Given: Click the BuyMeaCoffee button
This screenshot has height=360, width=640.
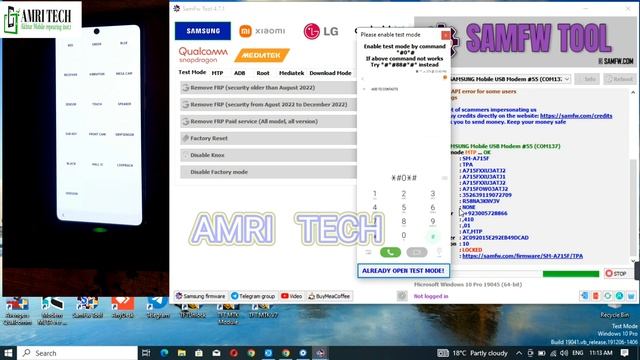Looking at the screenshot, I should pyautogui.click(x=329, y=296).
